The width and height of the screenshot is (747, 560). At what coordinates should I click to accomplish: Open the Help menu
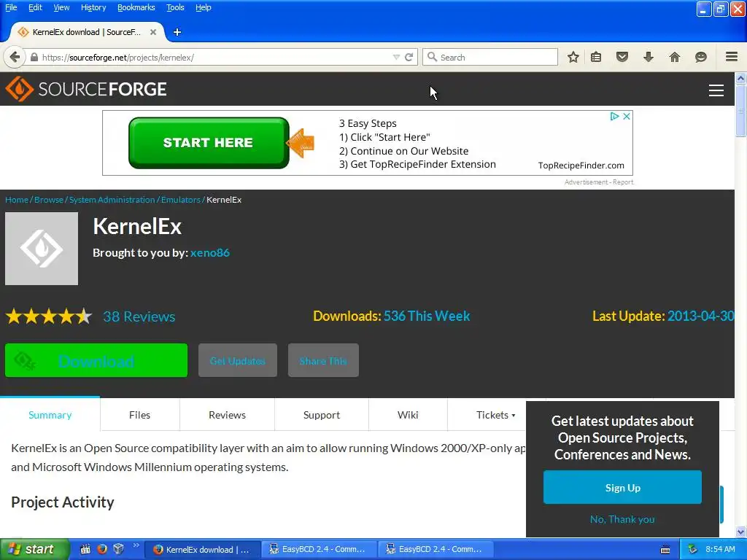pos(204,7)
